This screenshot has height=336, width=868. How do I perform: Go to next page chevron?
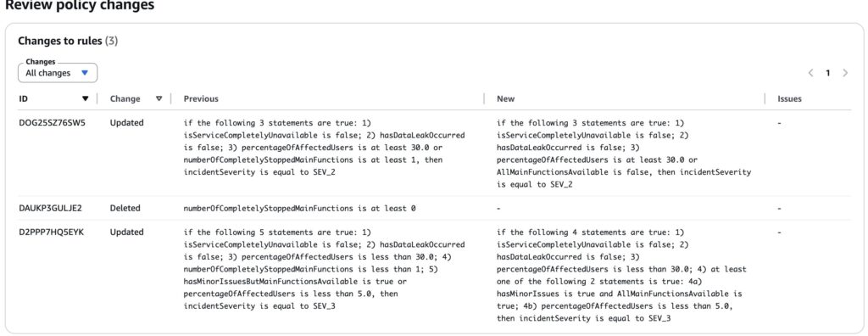[845, 73]
